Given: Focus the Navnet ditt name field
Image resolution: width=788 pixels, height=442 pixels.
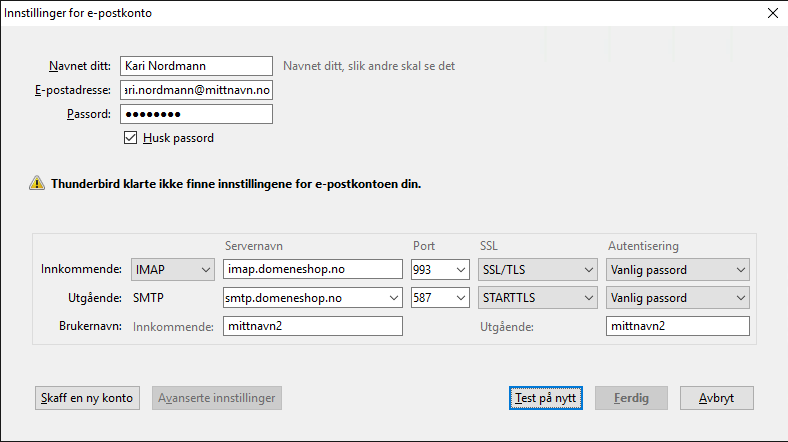Looking at the screenshot, I should [196, 66].
